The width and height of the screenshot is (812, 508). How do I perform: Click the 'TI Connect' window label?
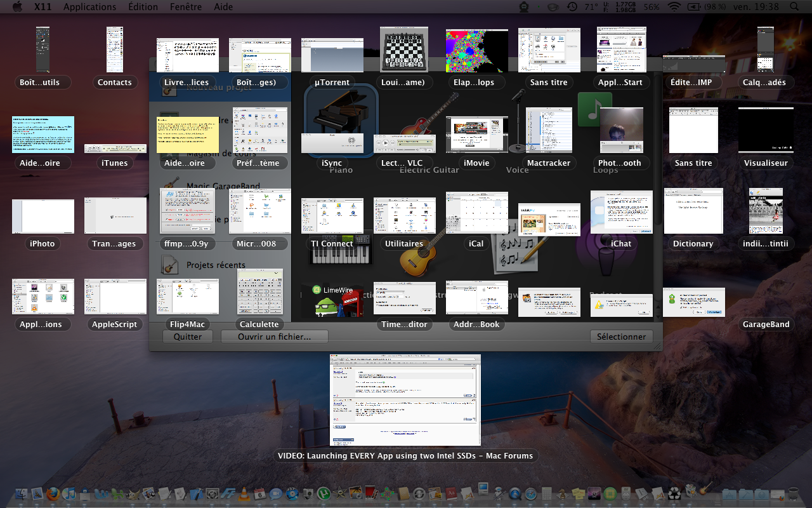pyautogui.click(x=332, y=244)
